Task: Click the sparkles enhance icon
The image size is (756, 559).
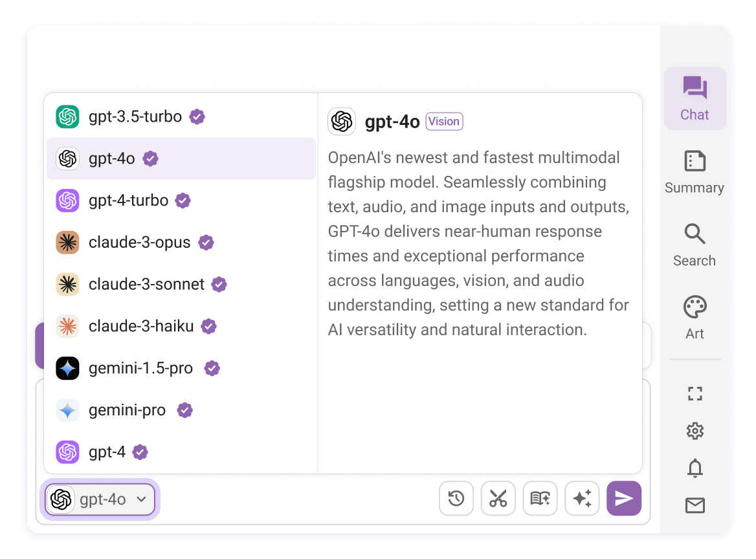Action: [582, 498]
